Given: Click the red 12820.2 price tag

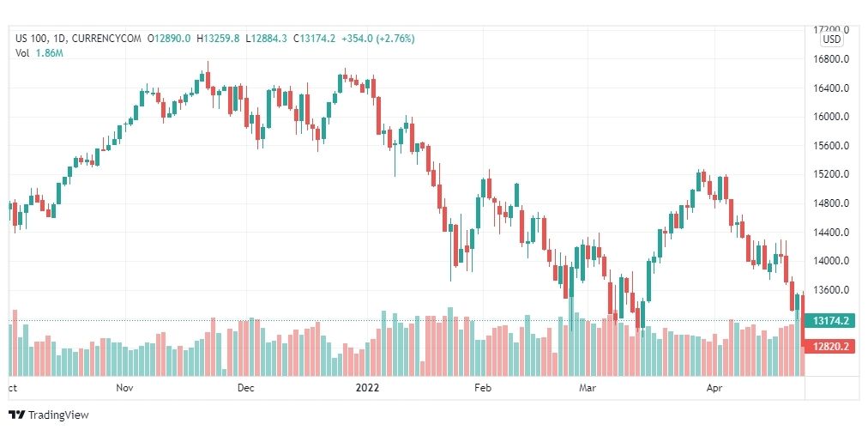Looking at the screenshot, I should 830,347.
